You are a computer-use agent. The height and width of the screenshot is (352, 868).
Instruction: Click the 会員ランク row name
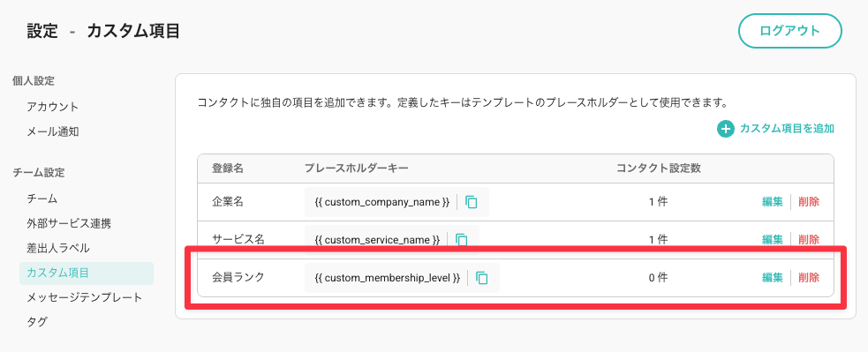click(x=238, y=277)
